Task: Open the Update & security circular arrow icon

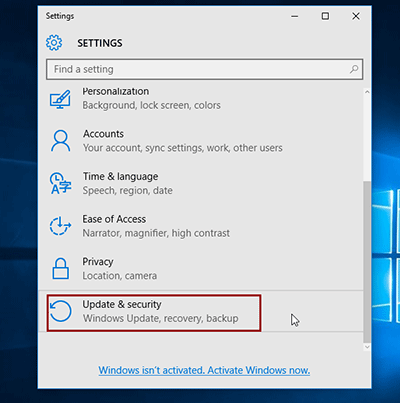Action: pos(60,311)
